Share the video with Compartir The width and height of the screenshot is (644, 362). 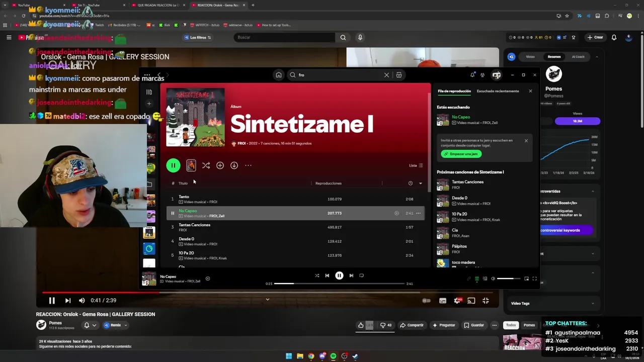pyautogui.click(x=412, y=325)
